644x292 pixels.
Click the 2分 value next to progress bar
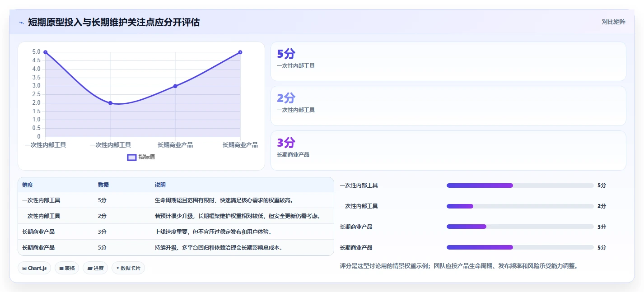coord(602,206)
